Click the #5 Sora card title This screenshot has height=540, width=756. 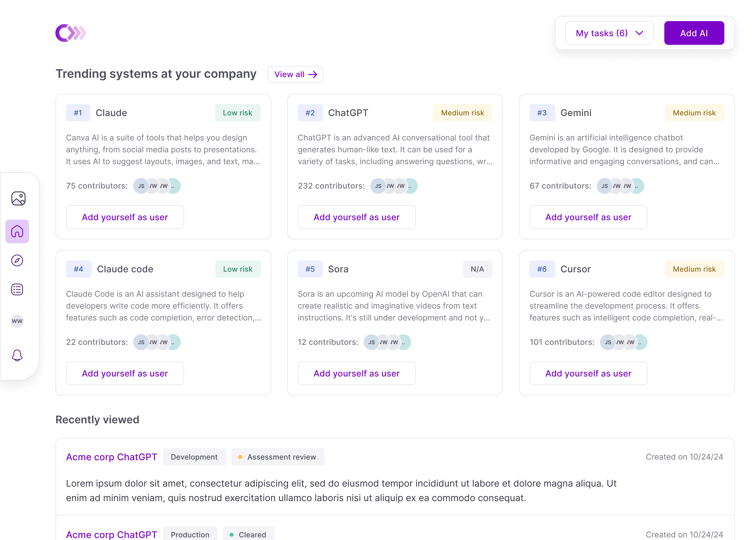pyautogui.click(x=338, y=269)
